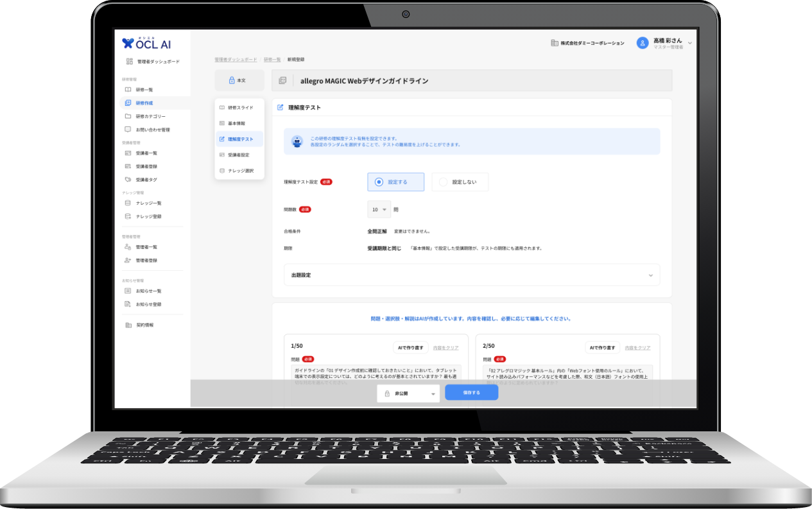Click the 保存する button
812x509 pixels.
pos(471,393)
